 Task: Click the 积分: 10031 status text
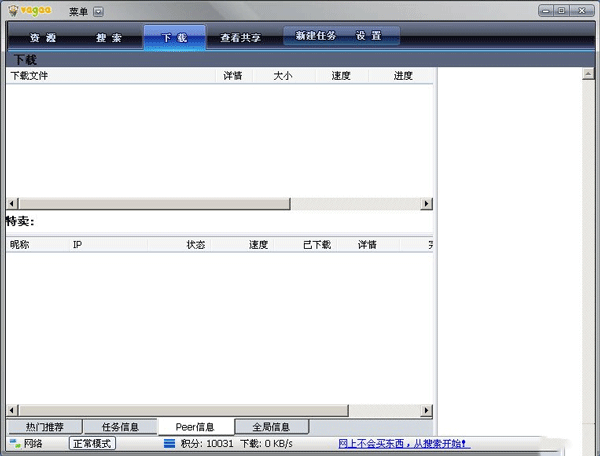pyautogui.click(x=207, y=443)
